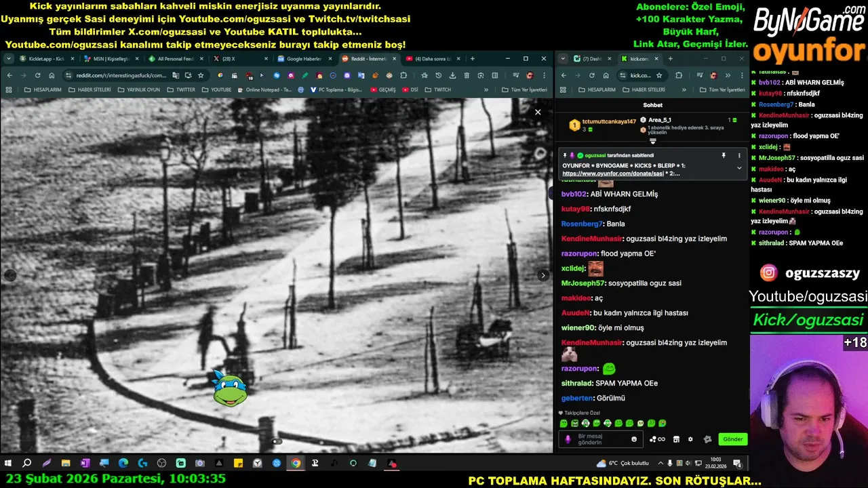This screenshot has height=488, width=868.
Task: Bookmark kick.com page with star
Action: [659, 75]
